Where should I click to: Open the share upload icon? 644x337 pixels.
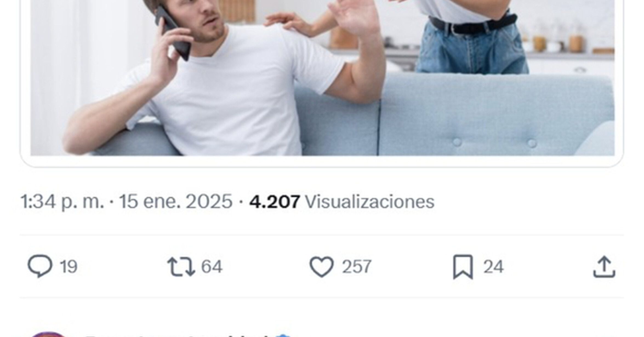[604, 267]
